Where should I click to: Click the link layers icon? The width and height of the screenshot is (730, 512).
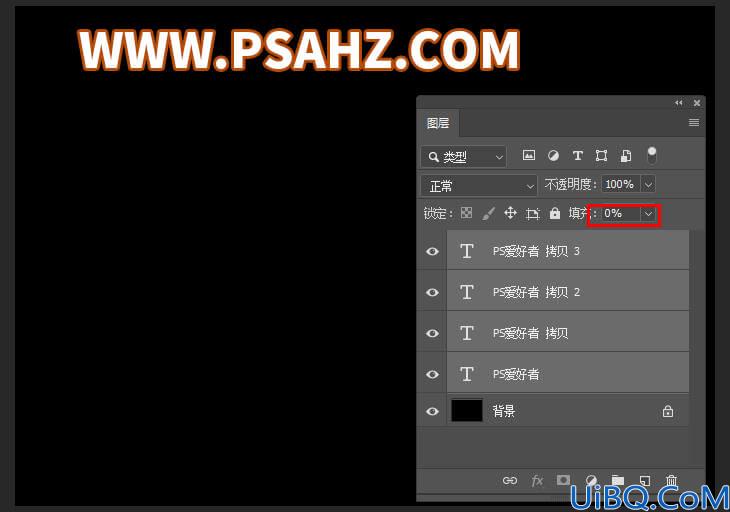point(510,480)
